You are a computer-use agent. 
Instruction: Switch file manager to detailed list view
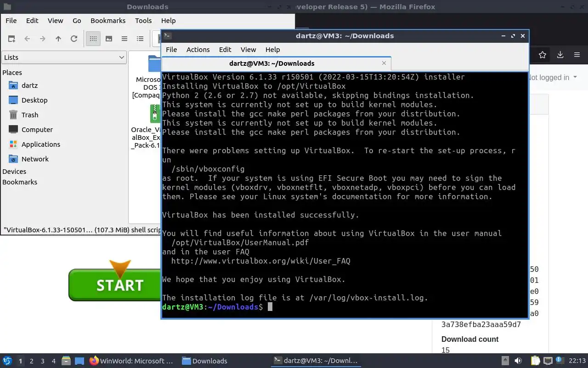pyautogui.click(x=140, y=39)
